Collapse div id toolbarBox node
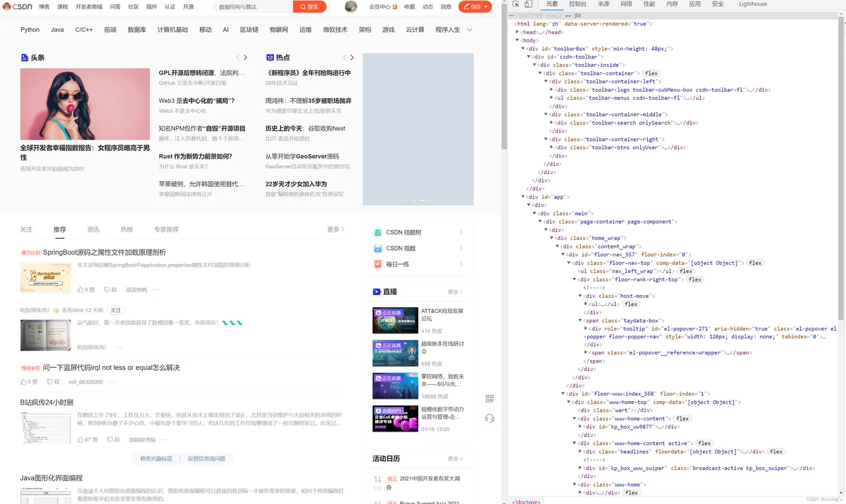 point(523,48)
